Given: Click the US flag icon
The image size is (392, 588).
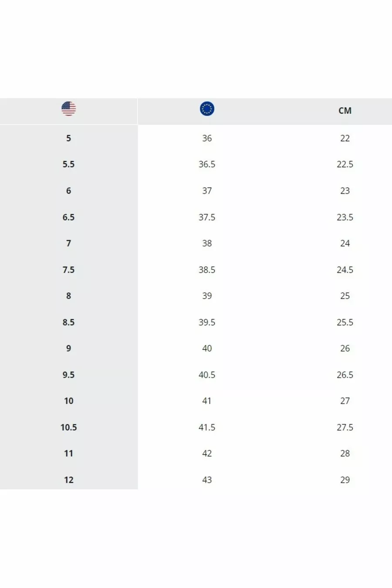Looking at the screenshot, I should (68, 109).
